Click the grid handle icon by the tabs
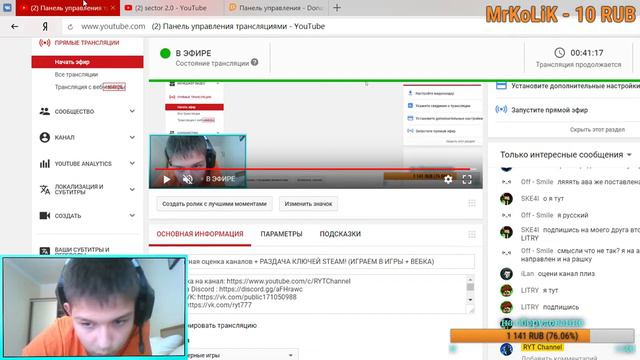Viewport: 640px width, 360px height. 472,234
